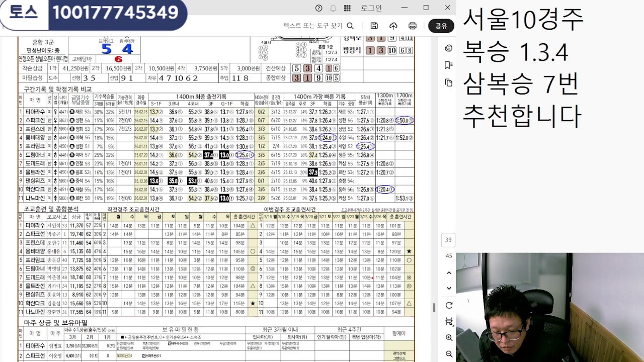
Task: Click the 이번경주 조교훈련시간 heading
Action: (x=290, y=209)
